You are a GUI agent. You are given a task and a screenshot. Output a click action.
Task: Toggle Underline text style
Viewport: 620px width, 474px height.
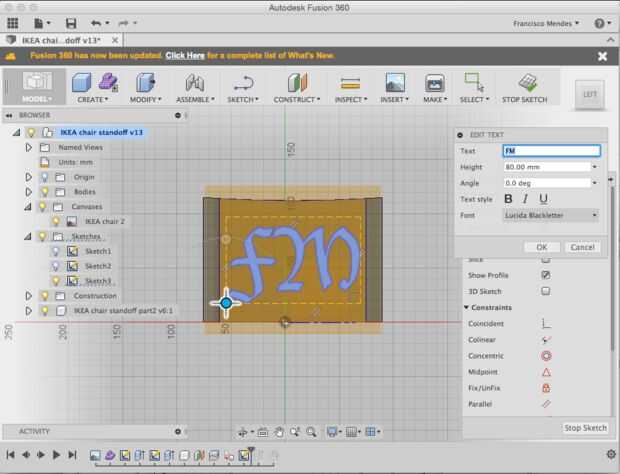[544, 199]
